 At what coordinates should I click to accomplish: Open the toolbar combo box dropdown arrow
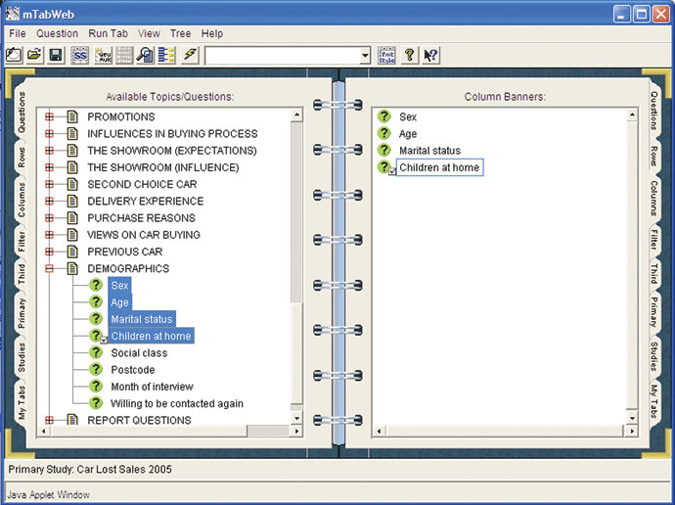coord(365,56)
